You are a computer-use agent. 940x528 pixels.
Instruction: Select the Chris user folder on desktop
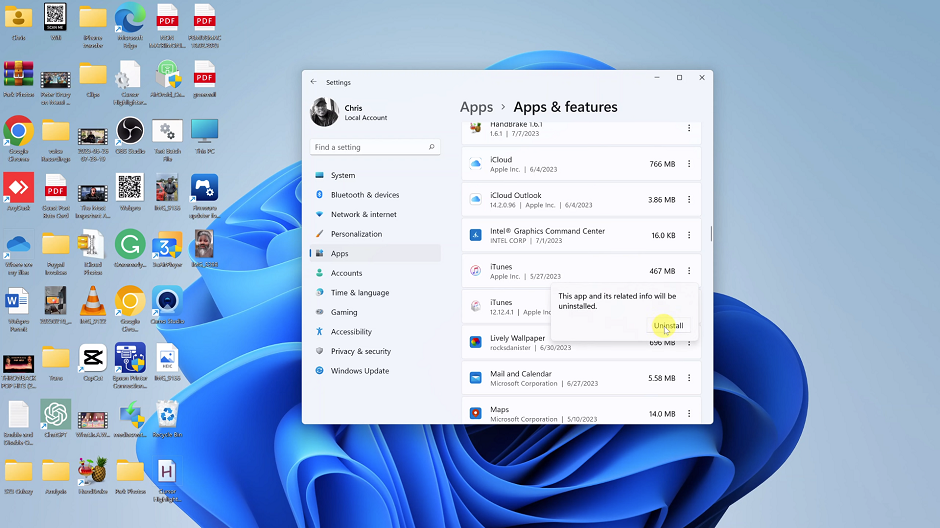coord(19,23)
